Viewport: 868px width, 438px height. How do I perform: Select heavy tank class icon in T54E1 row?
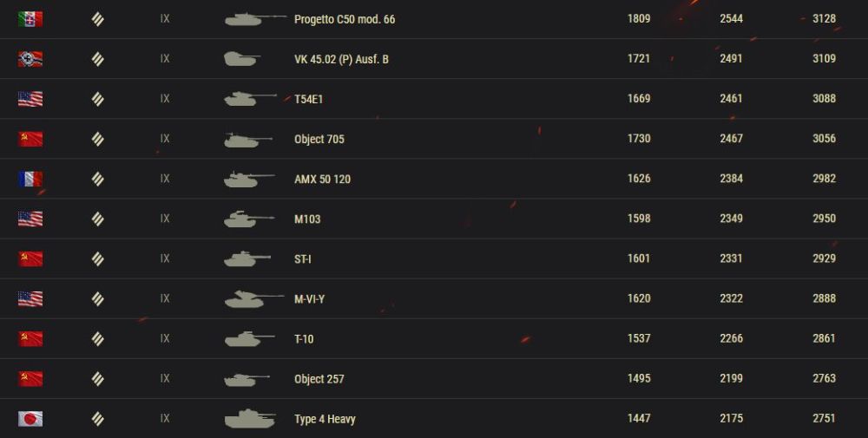pos(98,99)
